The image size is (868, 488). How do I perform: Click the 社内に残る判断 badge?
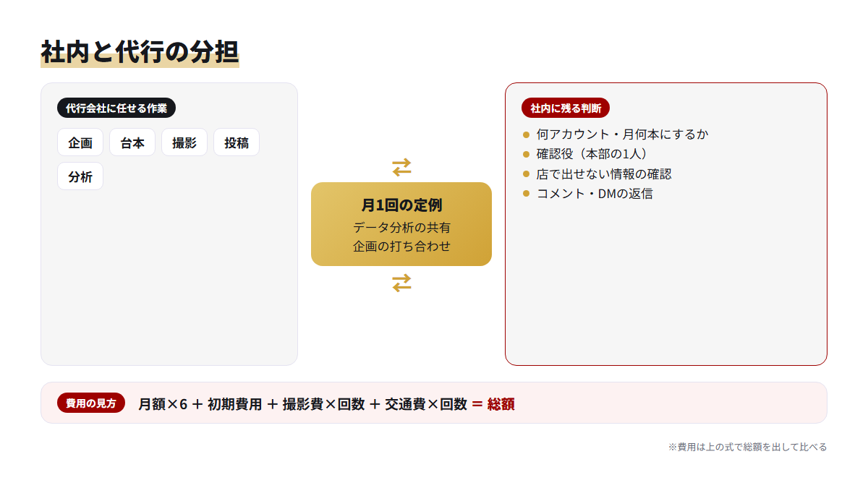coord(566,108)
